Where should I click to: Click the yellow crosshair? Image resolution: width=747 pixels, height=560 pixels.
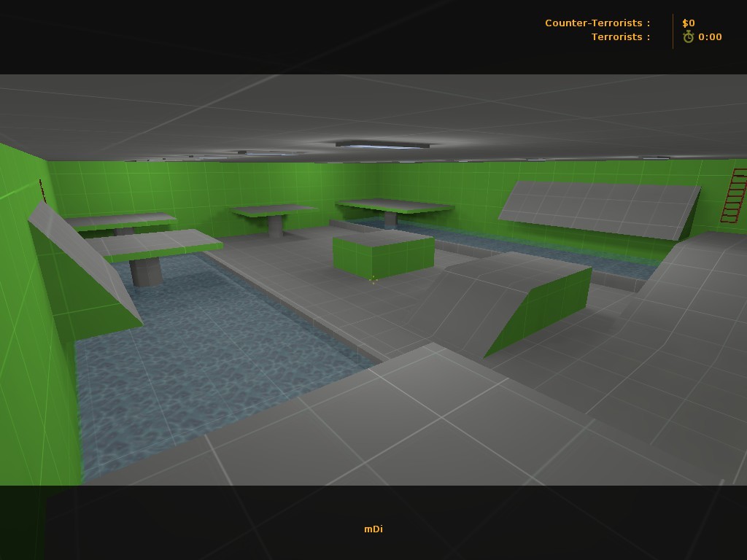click(x=373, y=280)
